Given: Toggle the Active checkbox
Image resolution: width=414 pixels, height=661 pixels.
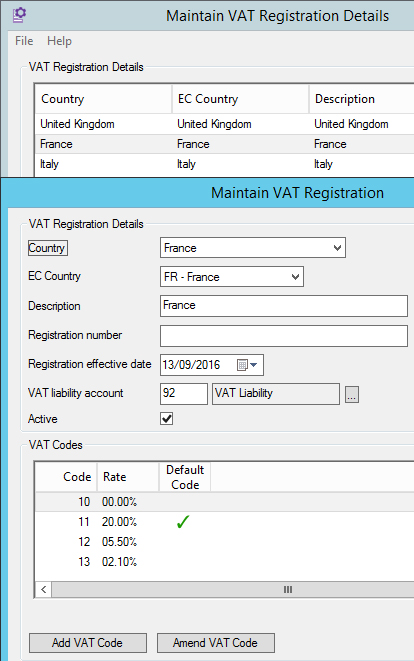Looking at the screenshot, I should tap(167, 419).
